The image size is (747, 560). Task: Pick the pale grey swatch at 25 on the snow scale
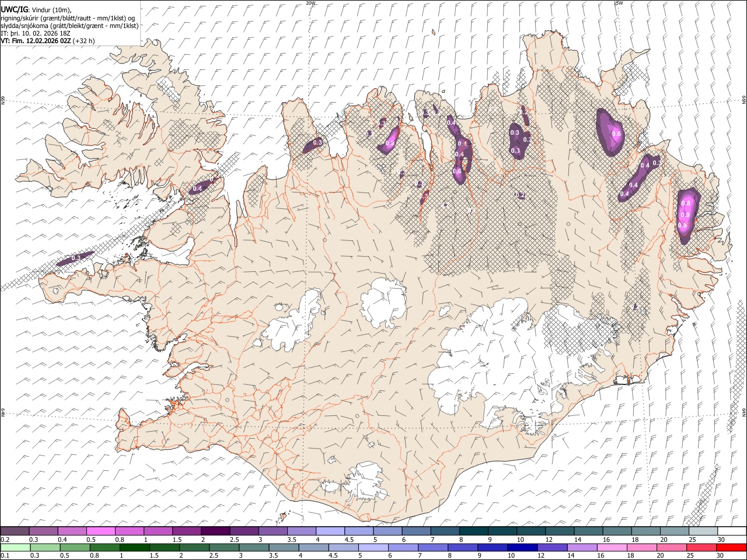click(703, 531)
